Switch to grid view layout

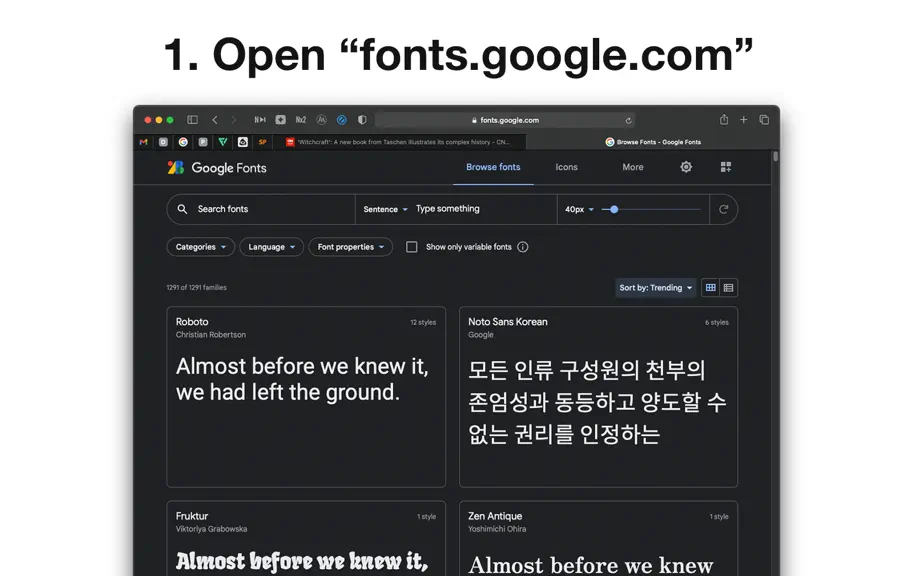[x=710, y=287]
